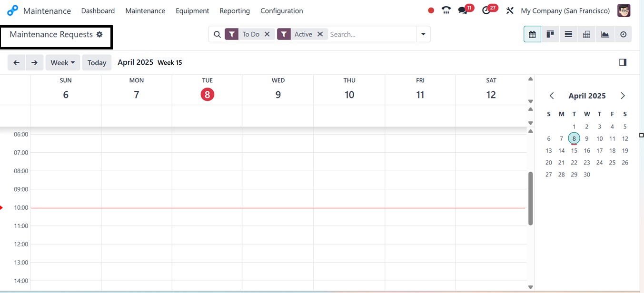Viewport: 644px width, 293px height.
Task: Open the Reporting menu
Action: (x=235, y=10)
